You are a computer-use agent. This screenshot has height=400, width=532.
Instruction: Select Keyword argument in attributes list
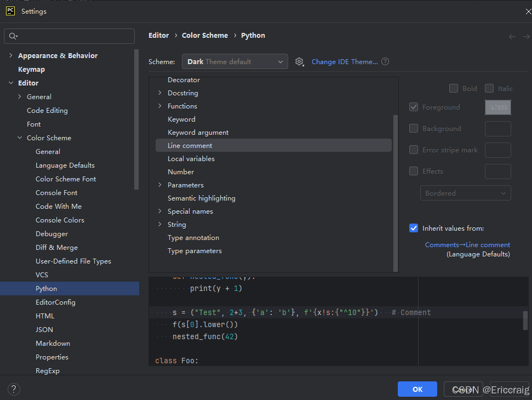click(x=198, y=132)
